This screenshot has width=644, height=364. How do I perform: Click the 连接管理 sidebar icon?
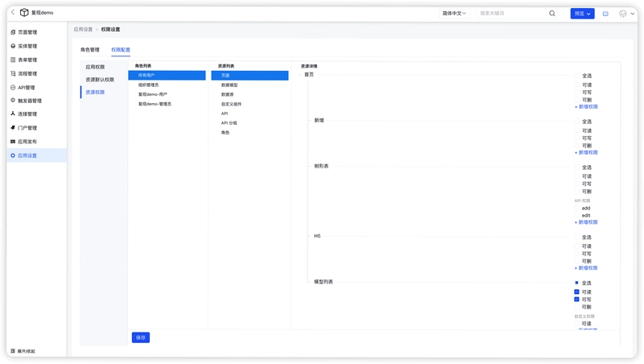click(x=13, y=114)
